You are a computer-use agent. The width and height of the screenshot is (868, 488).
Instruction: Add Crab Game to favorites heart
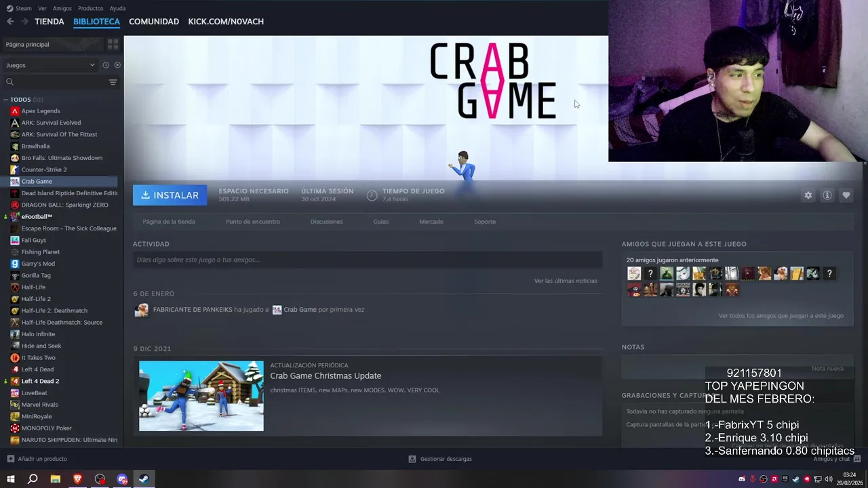tap(846, 195)
